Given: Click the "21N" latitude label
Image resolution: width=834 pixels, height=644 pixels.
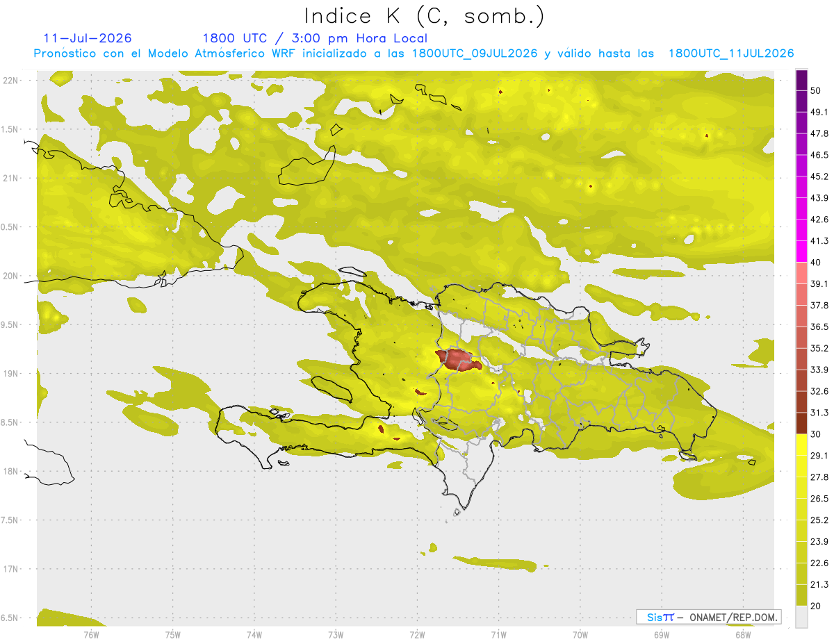Looking at the screenshot, I should 12,178.
